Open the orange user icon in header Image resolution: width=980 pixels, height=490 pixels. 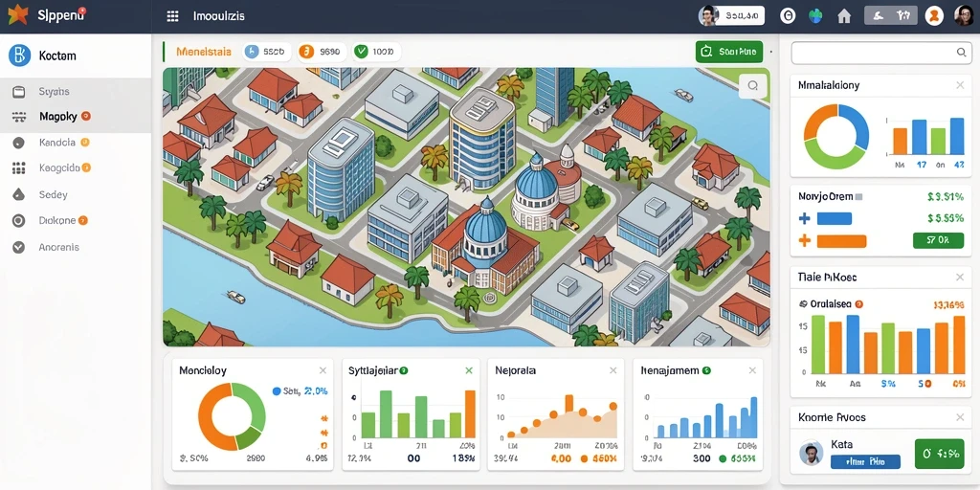tap(934, 16)
